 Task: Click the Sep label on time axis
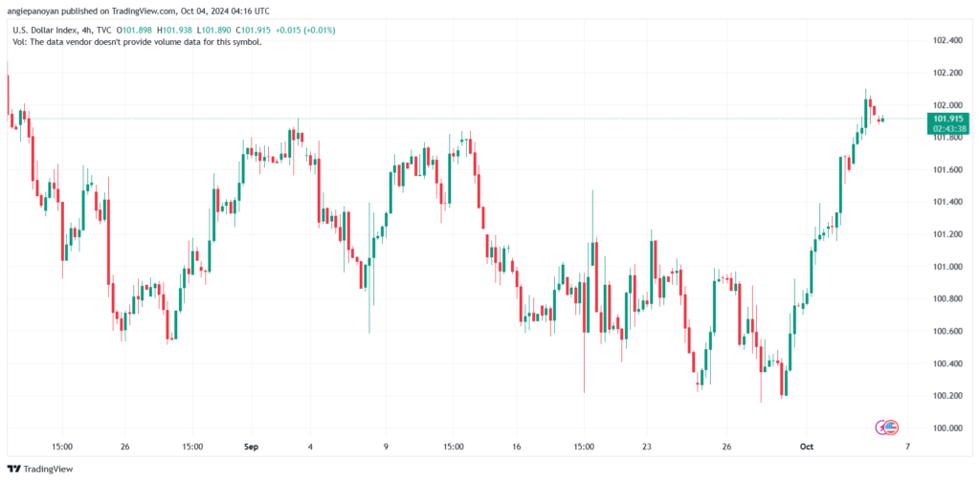(x=252, y=447)
